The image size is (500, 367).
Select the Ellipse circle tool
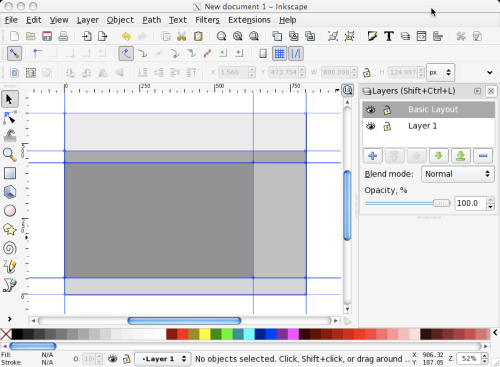(x=10, y=211)
